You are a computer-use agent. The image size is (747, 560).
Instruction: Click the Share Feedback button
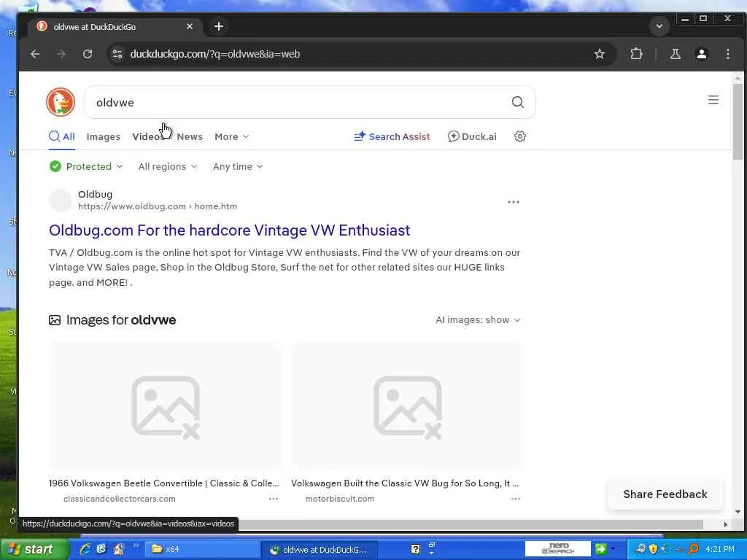point(665,494)
